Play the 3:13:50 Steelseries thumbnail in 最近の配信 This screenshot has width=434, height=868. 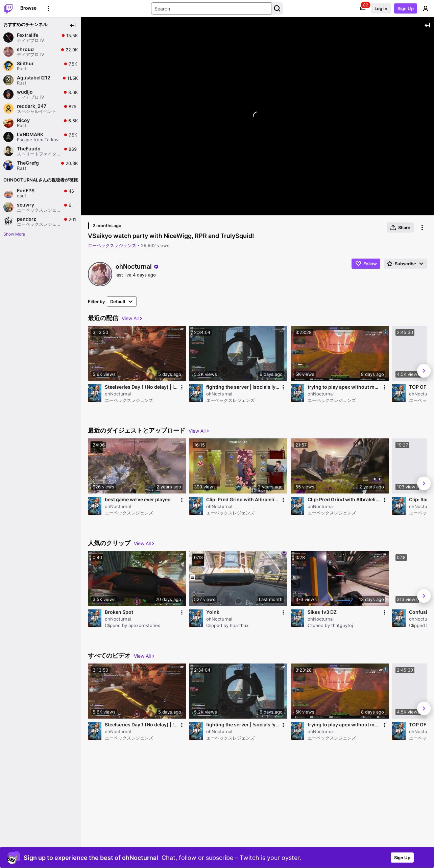coord(137,353)
